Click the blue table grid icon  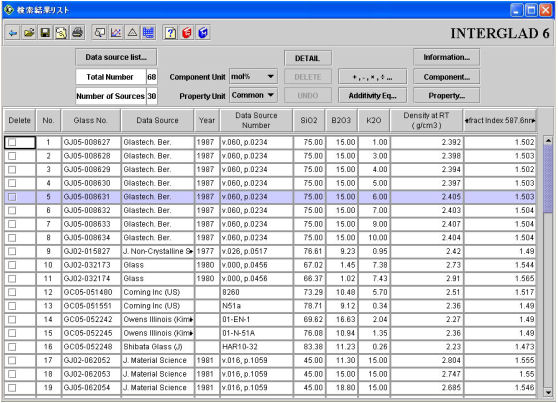click(x=148, y=33)
